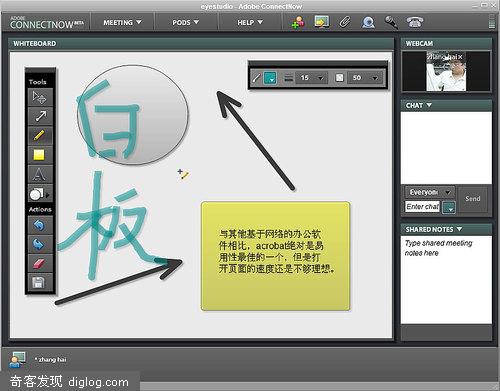Image resolution: width=500 pixels, height=391 pixels.
Task: Open the stroke color swatch picker
Action: click(x=270, y=78)
